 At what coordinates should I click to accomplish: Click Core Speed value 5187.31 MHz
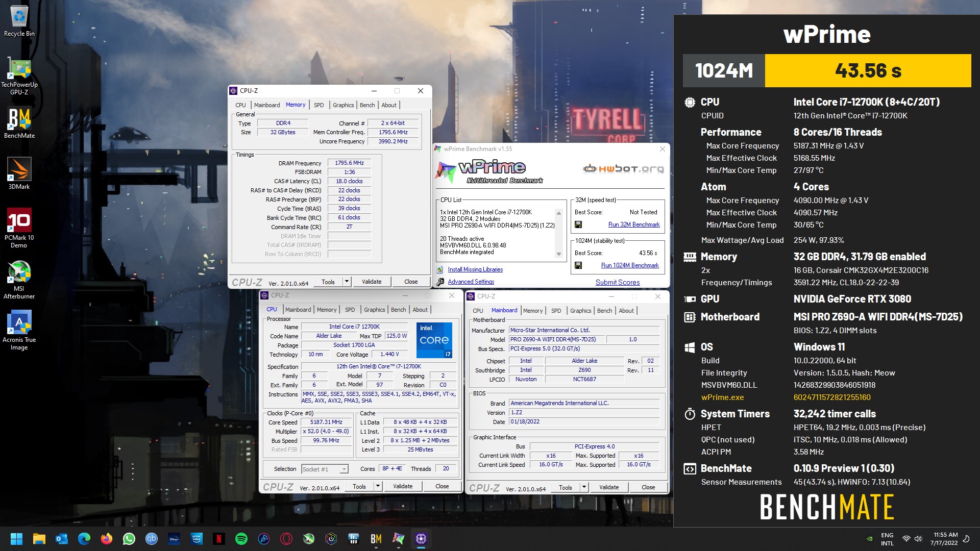tap(326, 422)
